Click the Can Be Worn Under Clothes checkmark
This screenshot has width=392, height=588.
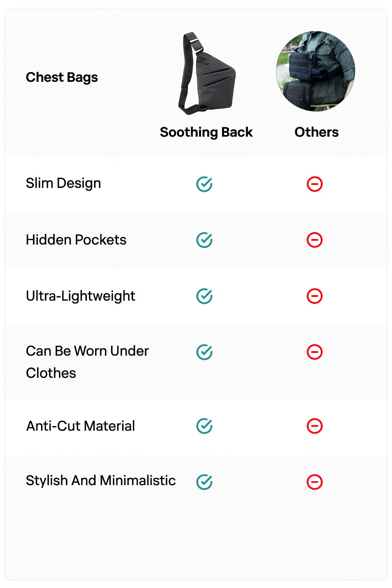204,352
